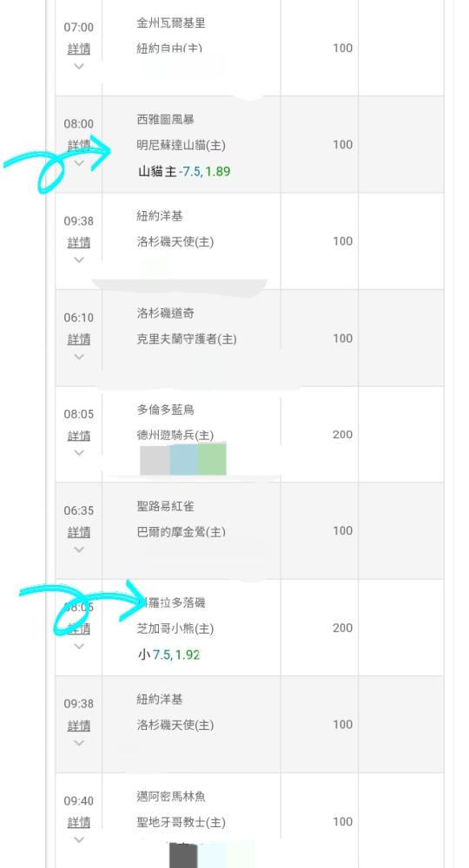Expand chevron of the 08:05 Blue Jays row

[x=79, y=453]
